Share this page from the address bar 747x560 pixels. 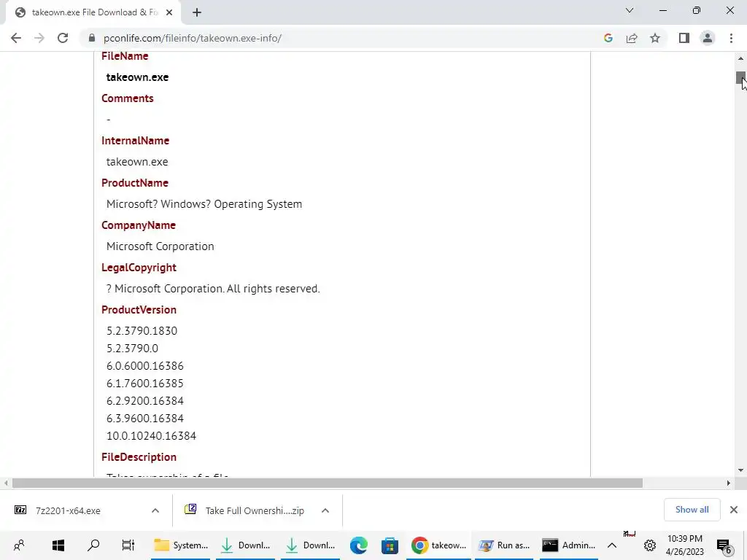(632, 38)
